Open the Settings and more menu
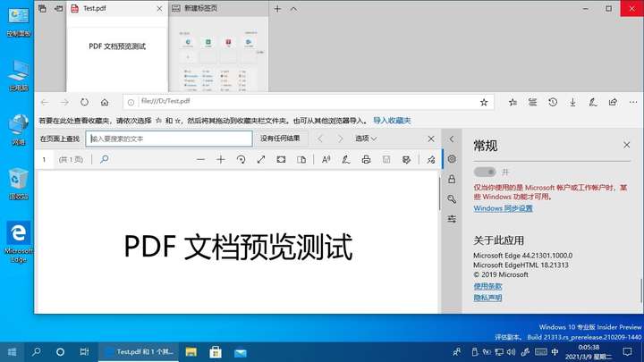Screen dimensions: 644x362 pyautogui.click(x=633, y=102)
